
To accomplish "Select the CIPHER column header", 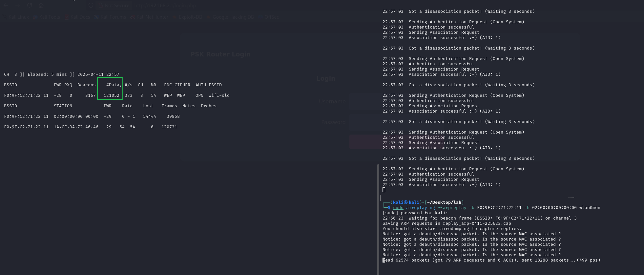I will point(182,85).
